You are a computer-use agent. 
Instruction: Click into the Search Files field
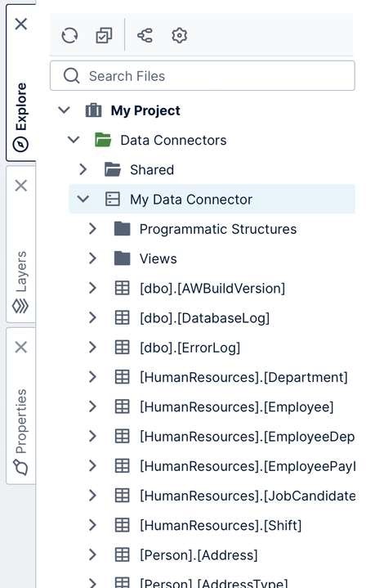203,76
